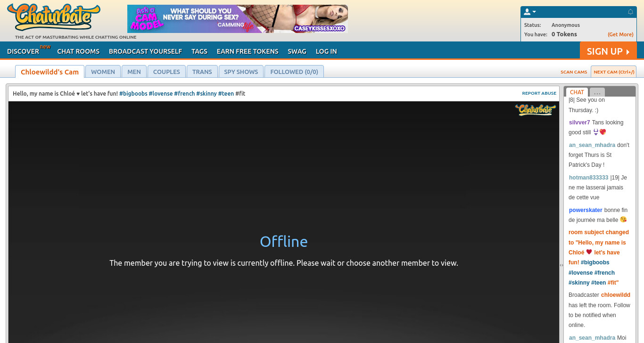The width and height of the screenshot is (644, 343).
Task: Open the #skinny tag in room subject
Action: pos(206,94)
